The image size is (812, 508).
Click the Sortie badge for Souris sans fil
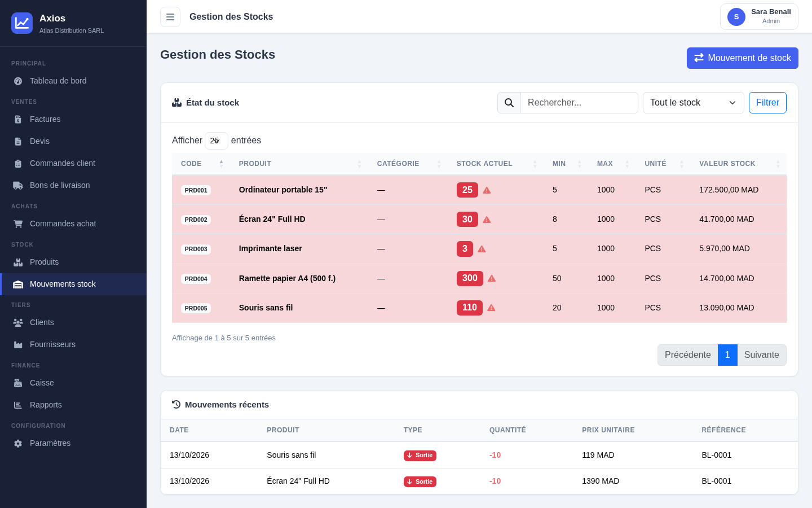(x=420, y=456)
